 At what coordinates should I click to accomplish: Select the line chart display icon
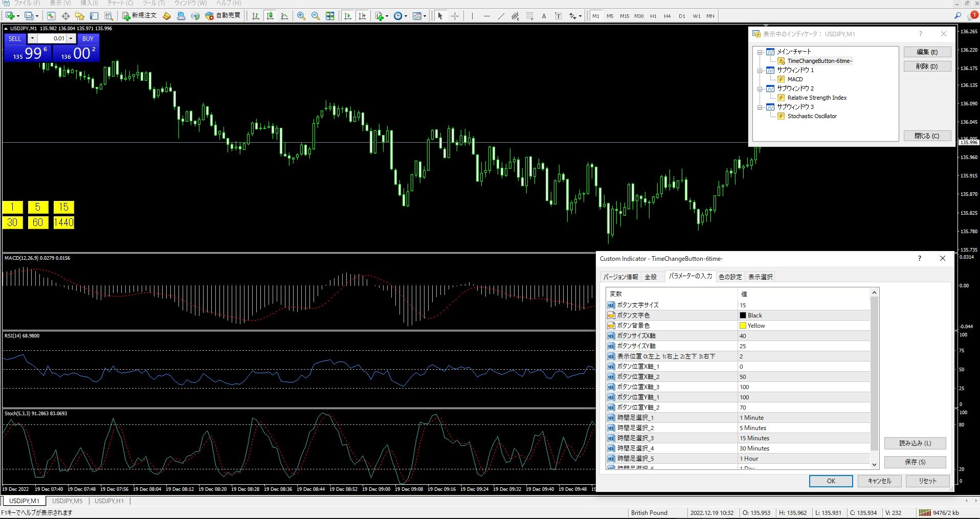284,16
